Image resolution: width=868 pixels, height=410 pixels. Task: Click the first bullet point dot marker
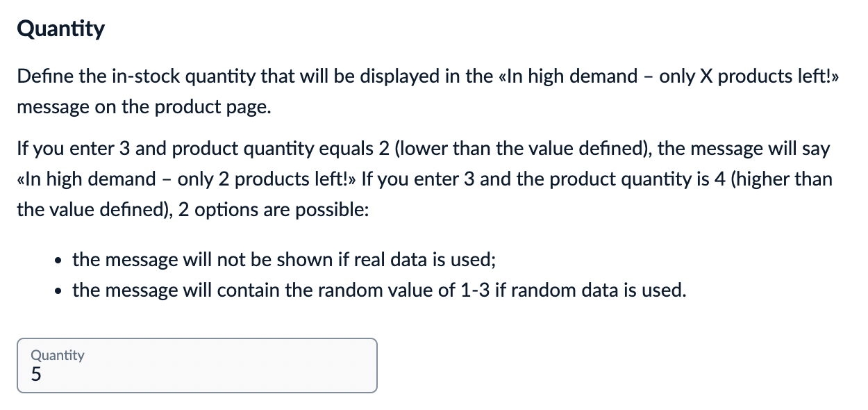click(58, 261)
